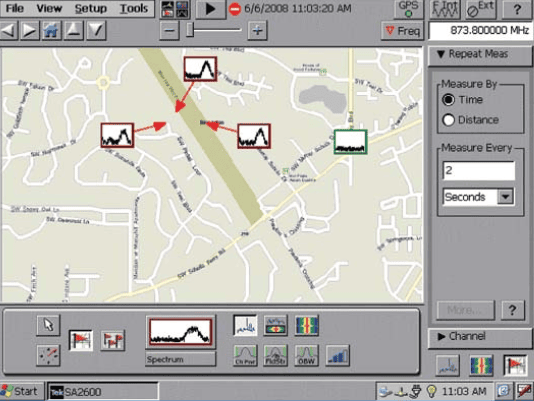The width and height of the screenshot is (534, 401).
Task: Click the Freq button
Action: 402,31
